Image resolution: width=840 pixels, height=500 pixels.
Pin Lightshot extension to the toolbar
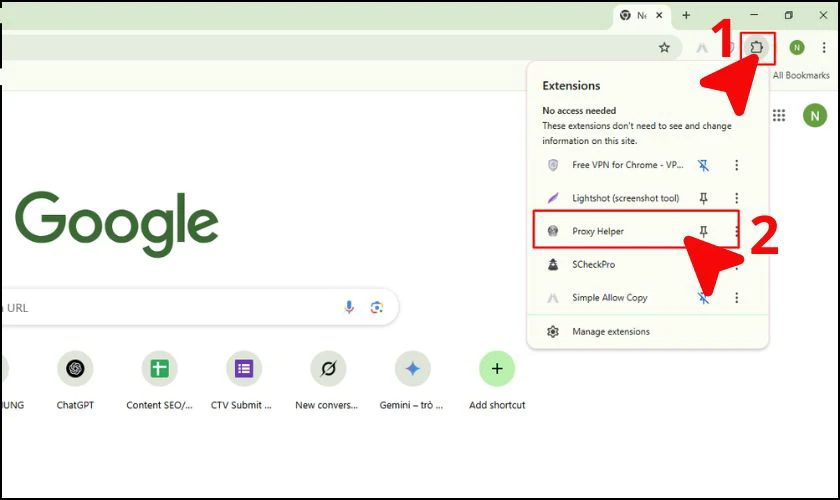pyautogui.click(x=703, y=198)
